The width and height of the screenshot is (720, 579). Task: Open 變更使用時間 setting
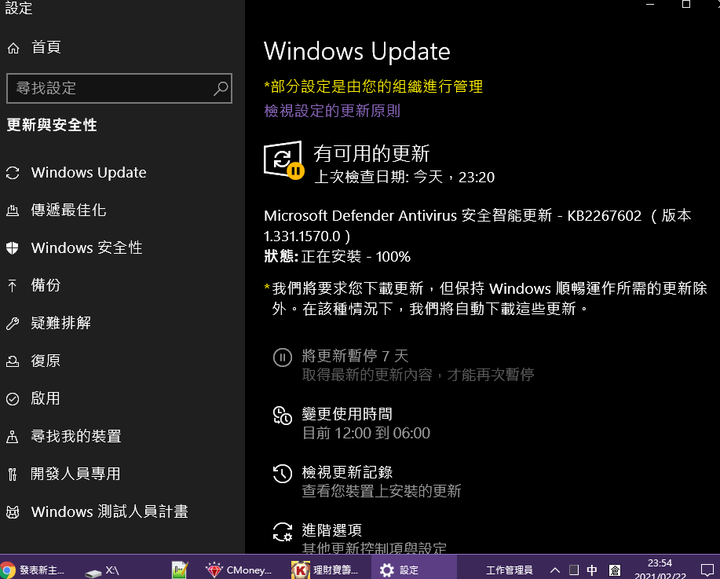coord(347,414)
